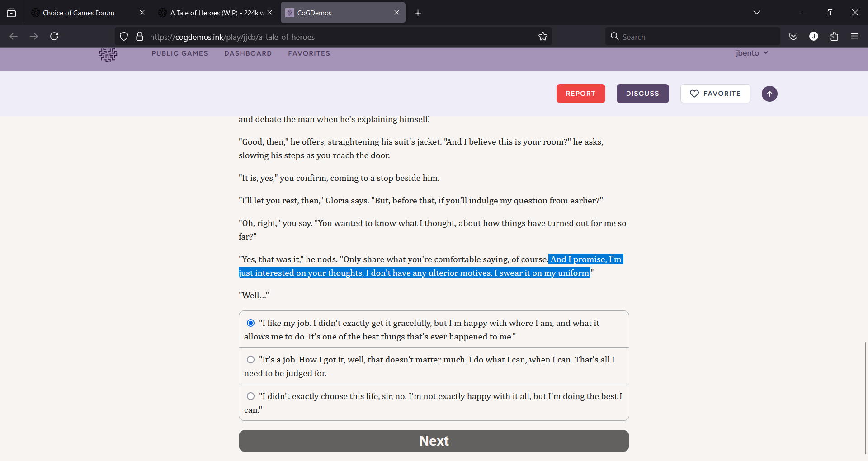Open the Firefox application menu

(854, 36)
